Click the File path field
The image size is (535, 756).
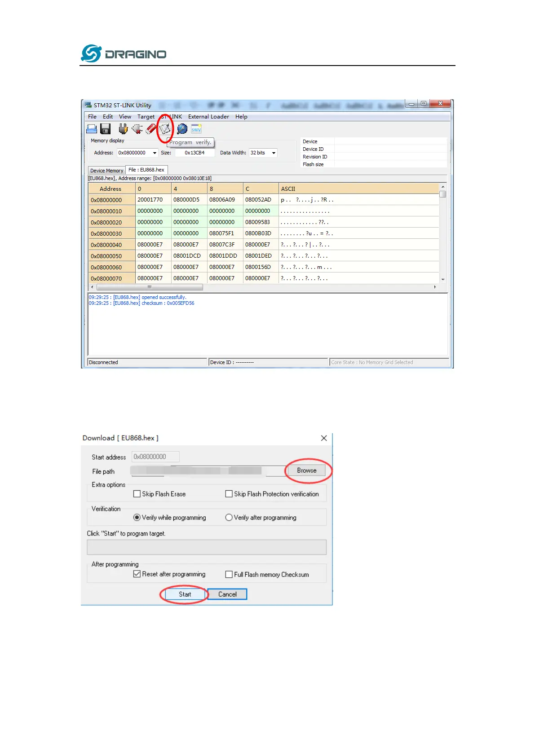[208, 470]
